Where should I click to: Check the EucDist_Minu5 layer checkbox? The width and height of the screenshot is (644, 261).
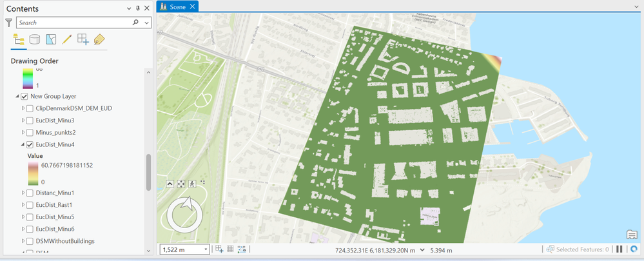30,217
